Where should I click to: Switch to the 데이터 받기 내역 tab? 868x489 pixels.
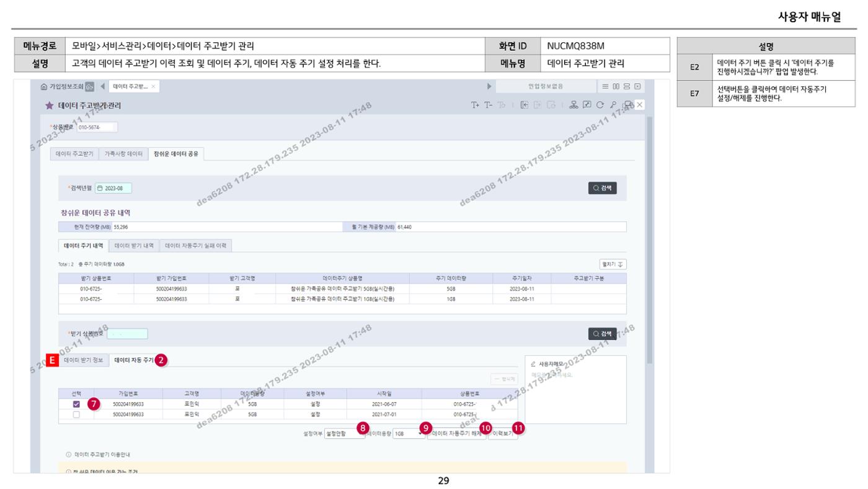(135, 246)
